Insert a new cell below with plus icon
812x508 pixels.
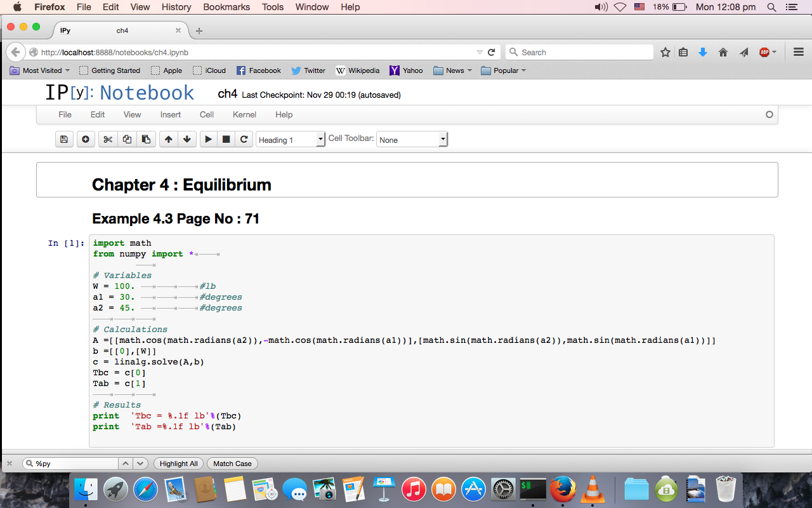click(x=86, y=140)
